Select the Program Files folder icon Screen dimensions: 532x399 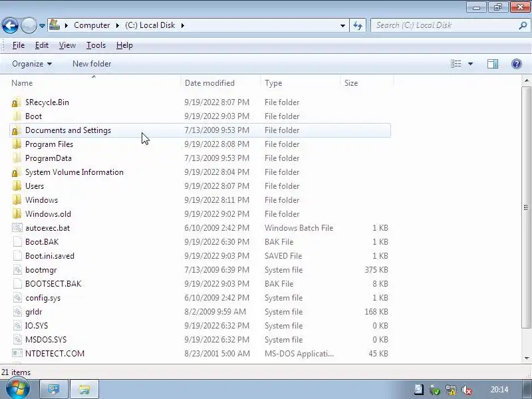[x=16, y=144]
